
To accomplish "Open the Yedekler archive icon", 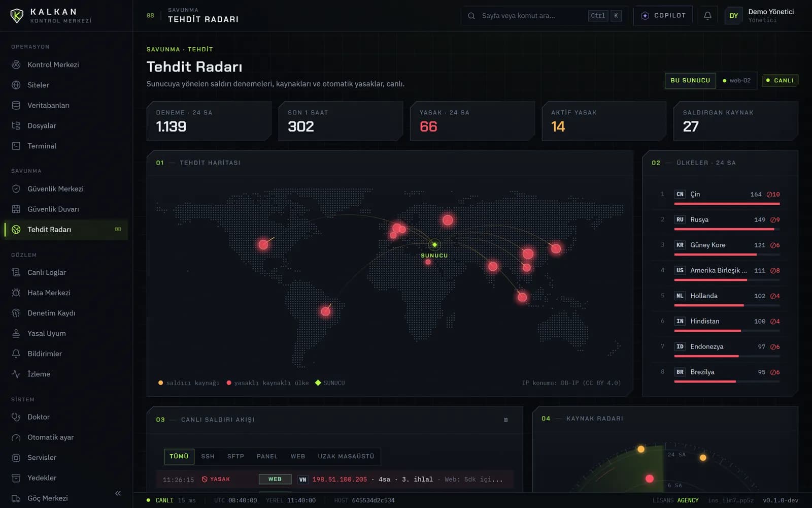I will click(x=16, y=478).
